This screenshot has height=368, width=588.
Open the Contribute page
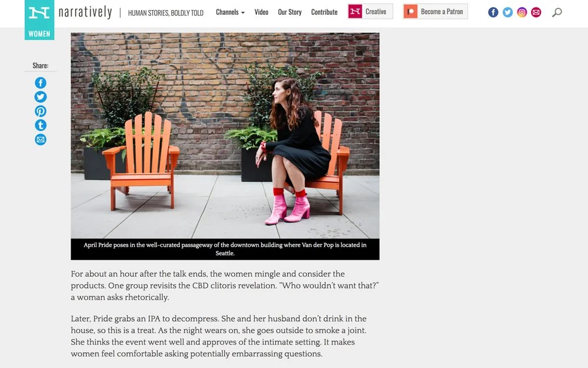coord(325,12)
